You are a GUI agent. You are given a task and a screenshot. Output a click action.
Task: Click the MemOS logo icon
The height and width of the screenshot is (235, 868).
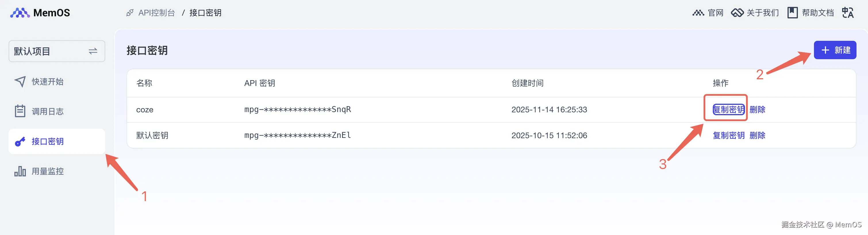click(x=20, y=13)
